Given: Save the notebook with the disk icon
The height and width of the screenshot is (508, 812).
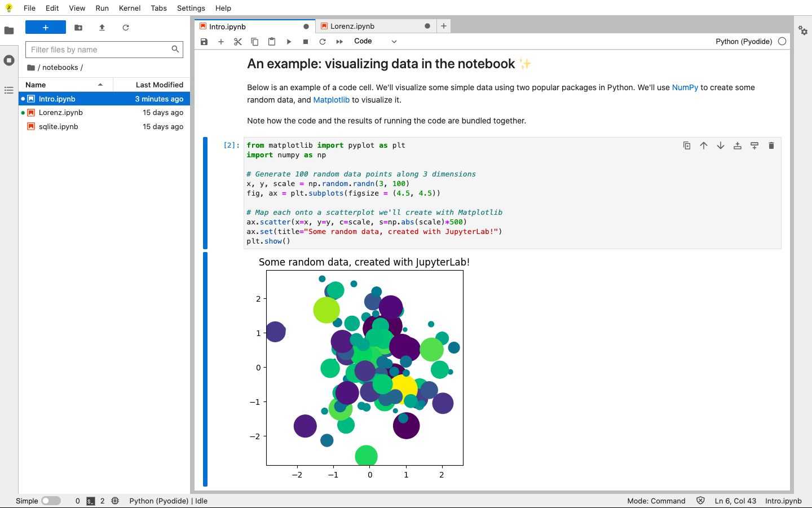Looking at the screenshot, I should click(204, 42).
